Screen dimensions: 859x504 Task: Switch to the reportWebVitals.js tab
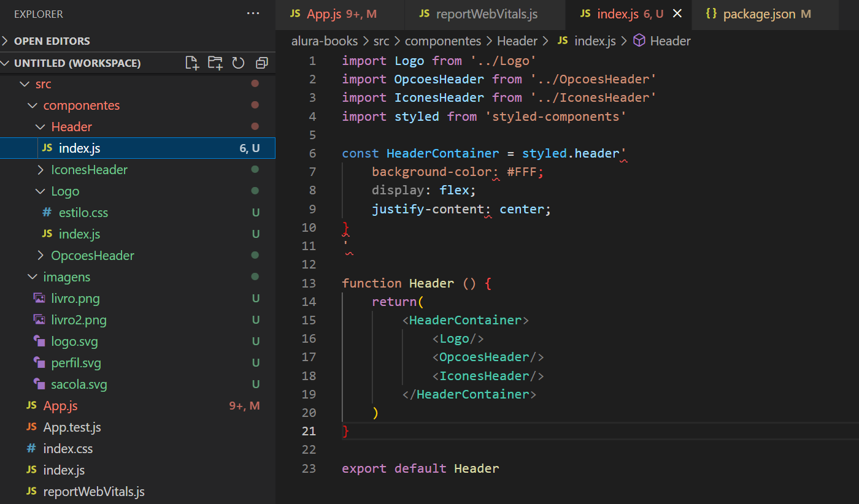coord(485,14)
